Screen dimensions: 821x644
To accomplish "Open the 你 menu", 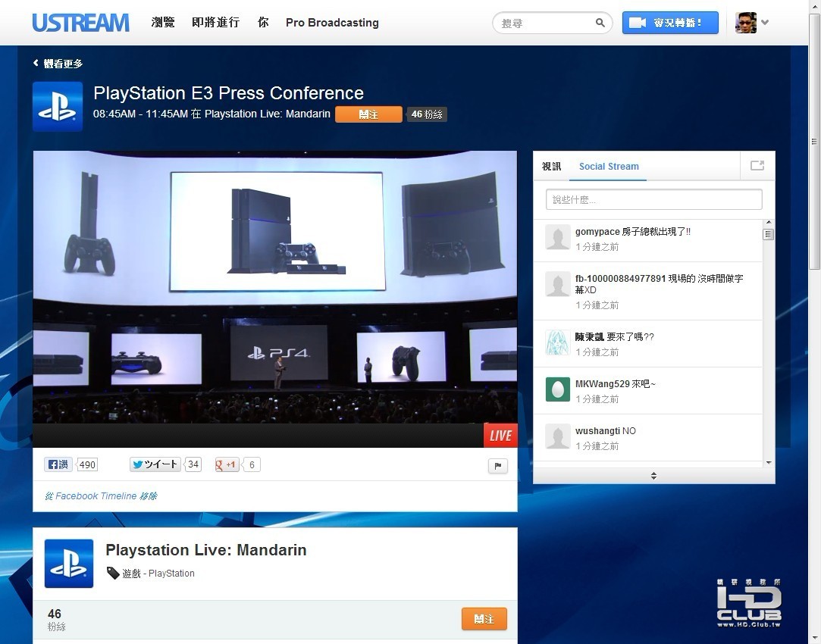I will 263,23.
